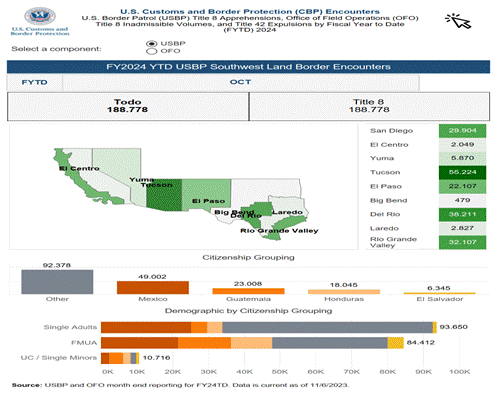This screenshot has height=396, width=497.
Task: Click the gray segment of Single Adults bar
Action: pyautogui.click(x=327, y=327)
